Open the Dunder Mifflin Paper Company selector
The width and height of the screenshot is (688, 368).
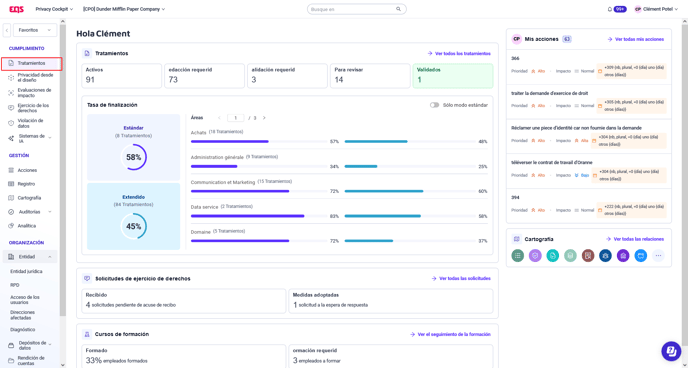click(124, 9)
